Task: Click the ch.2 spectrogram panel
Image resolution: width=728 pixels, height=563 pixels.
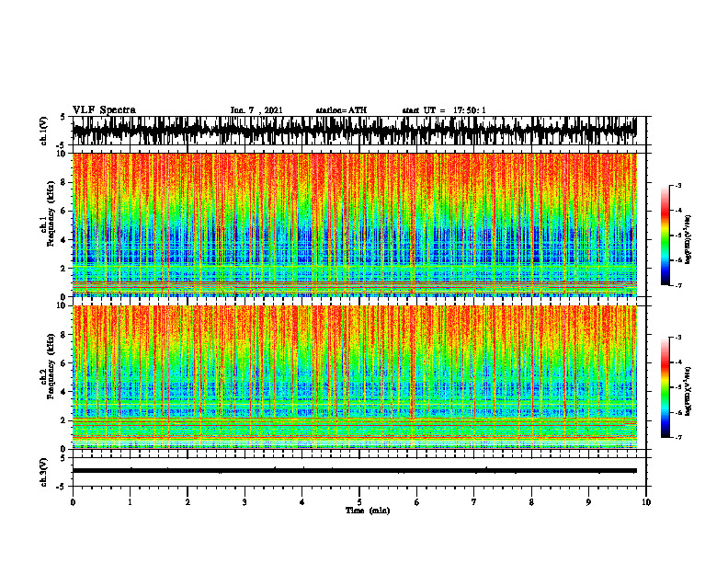Action: (x=354, y=377)
